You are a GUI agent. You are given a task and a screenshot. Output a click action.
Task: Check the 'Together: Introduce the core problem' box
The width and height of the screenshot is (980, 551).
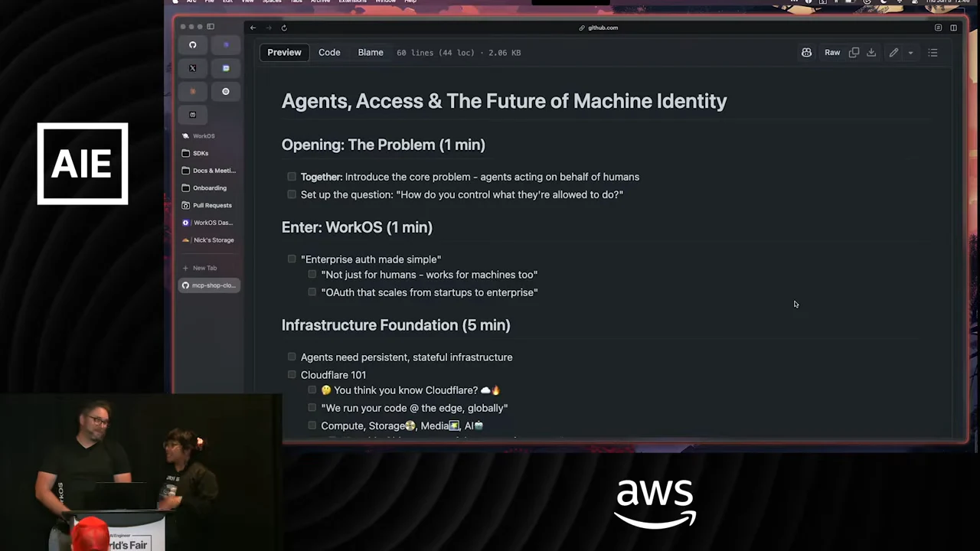292,177
